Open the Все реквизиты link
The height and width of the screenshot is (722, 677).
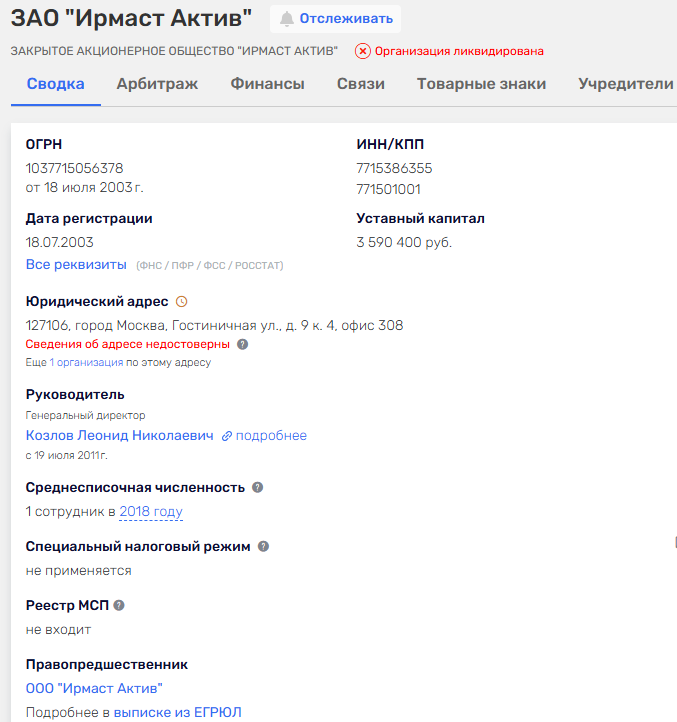[x=76, y=265]
